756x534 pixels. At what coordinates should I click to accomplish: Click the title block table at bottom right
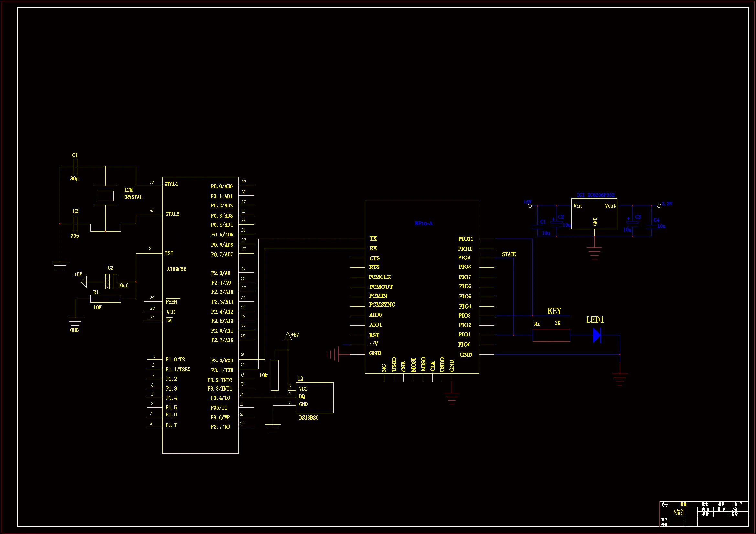coord(703,514)
